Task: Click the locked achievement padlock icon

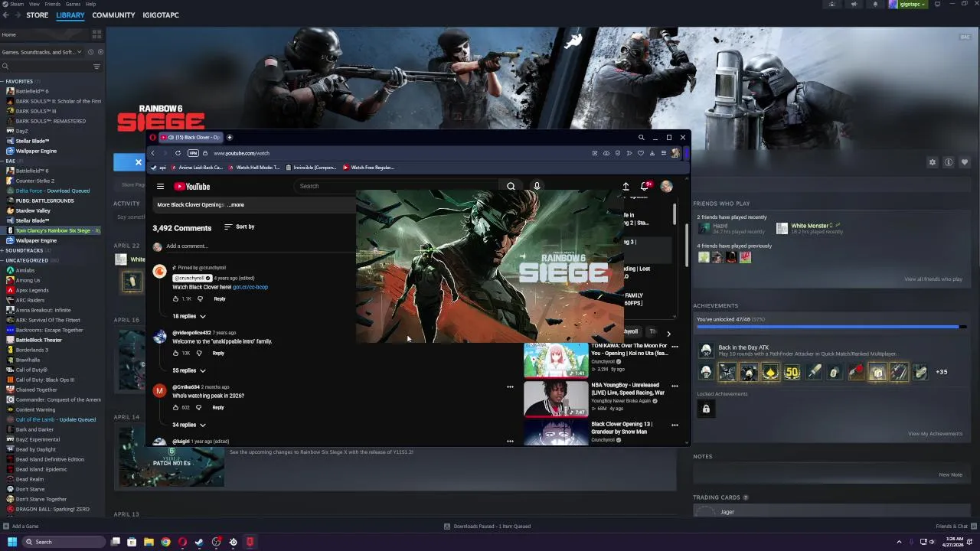Action: (706, 409)
